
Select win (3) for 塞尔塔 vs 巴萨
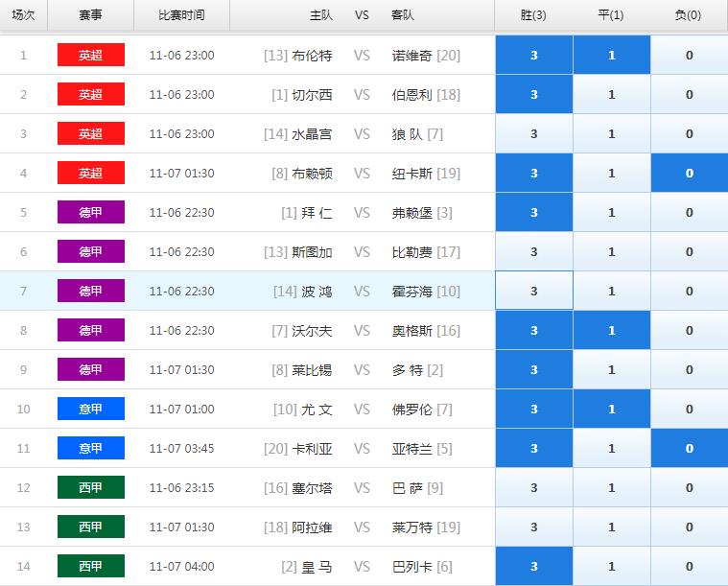(x=534, y=487)
